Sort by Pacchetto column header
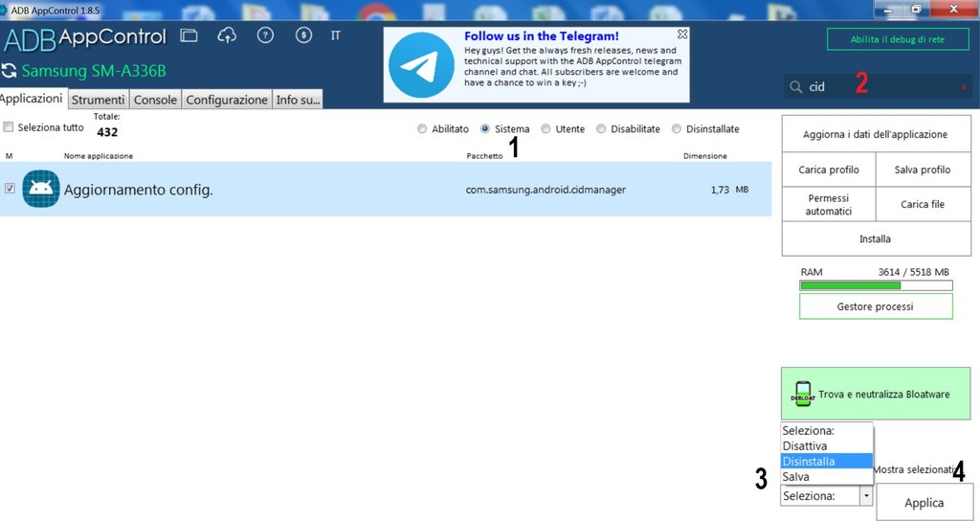980x522 pixels. tap(484, 156)
